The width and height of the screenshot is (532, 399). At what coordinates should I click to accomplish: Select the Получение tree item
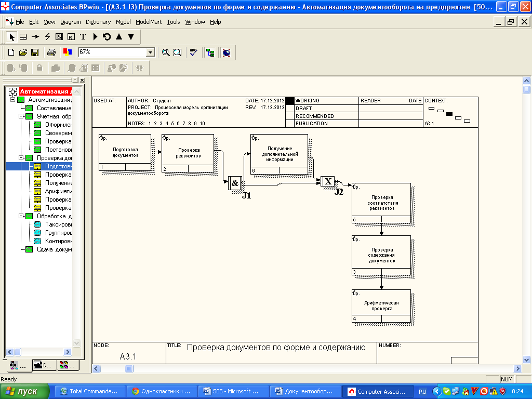(x=58, y=183)
